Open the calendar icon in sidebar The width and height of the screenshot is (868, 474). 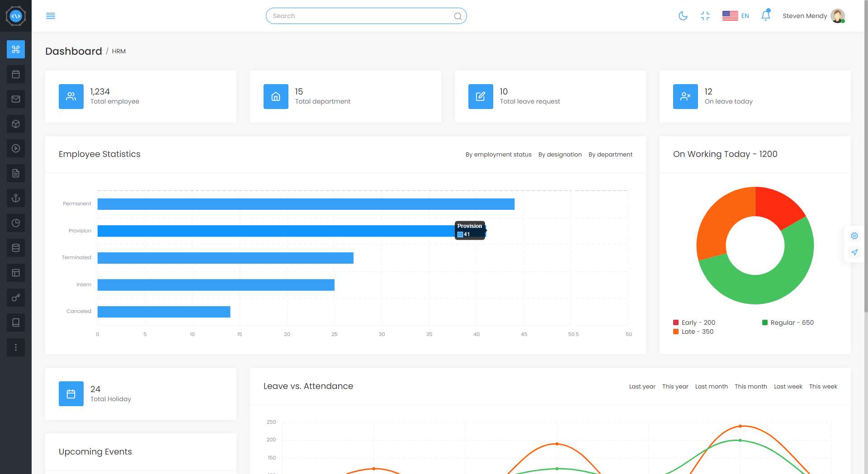(x=16, y=74)
